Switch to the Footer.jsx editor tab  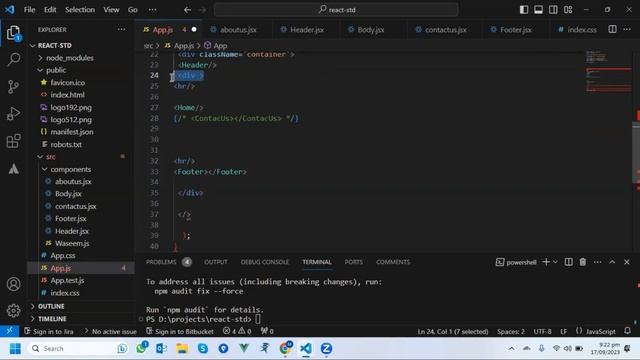pos(516,30)
